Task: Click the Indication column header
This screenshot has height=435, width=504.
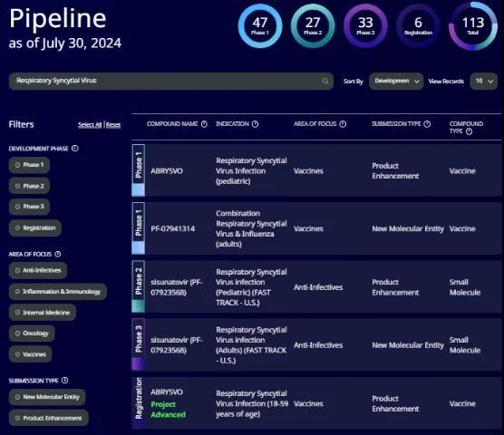Action: pos(232,124)
